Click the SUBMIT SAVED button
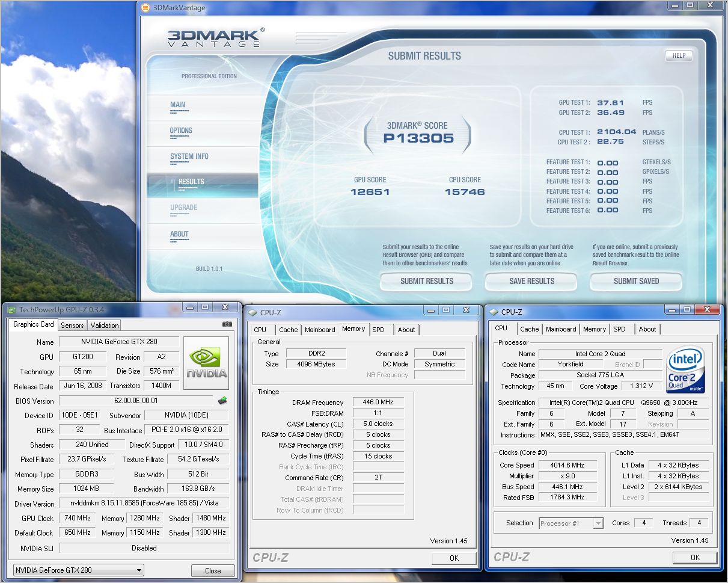This screenshot has height=583, width=728. pyautogui.click(x=636, y=281)
